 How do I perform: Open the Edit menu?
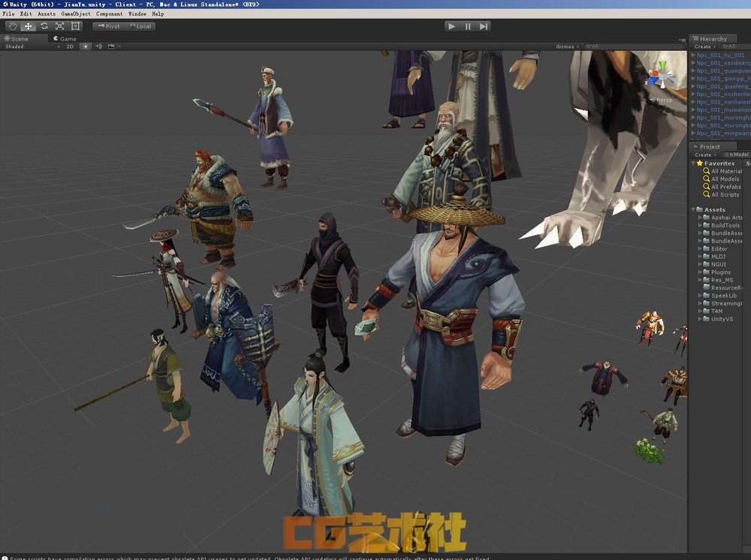tap(26, 14)
